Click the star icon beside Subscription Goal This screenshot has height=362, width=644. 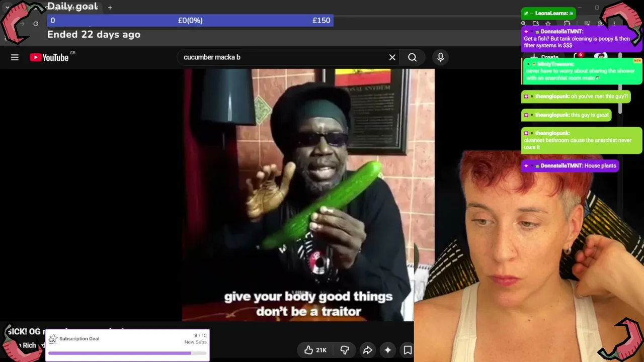pyautogui.click(x=53, y=339)
